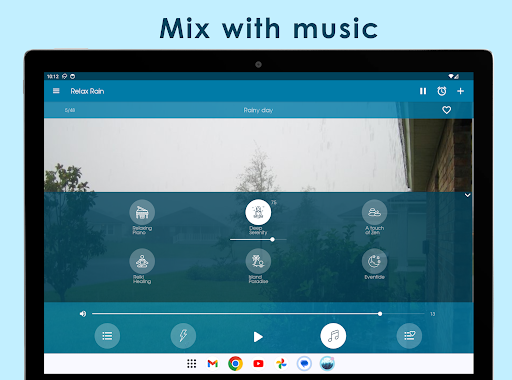Select the Reiki Healing music track
This screenshot has height=380, width=512.
point(142,261)
